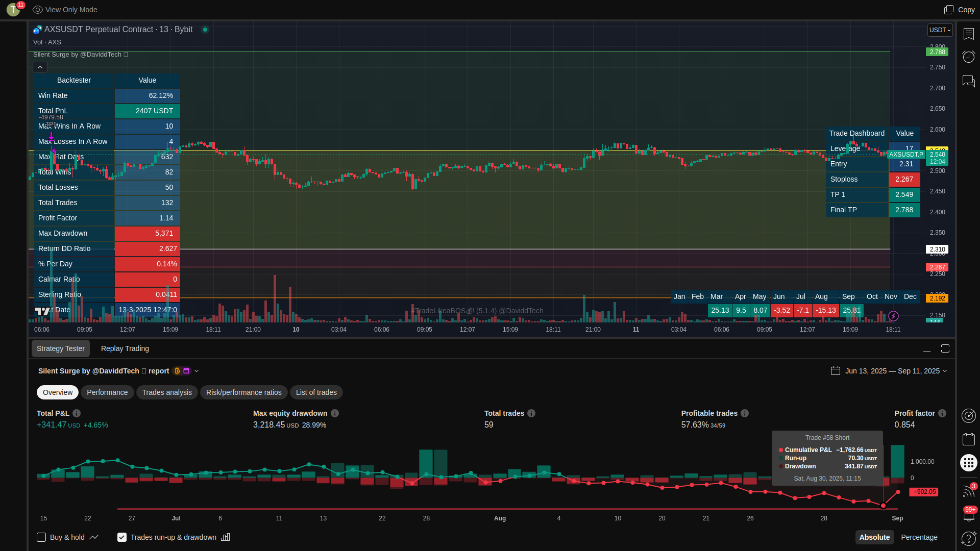Switch chart scale to Percentage

coord(919,537)
